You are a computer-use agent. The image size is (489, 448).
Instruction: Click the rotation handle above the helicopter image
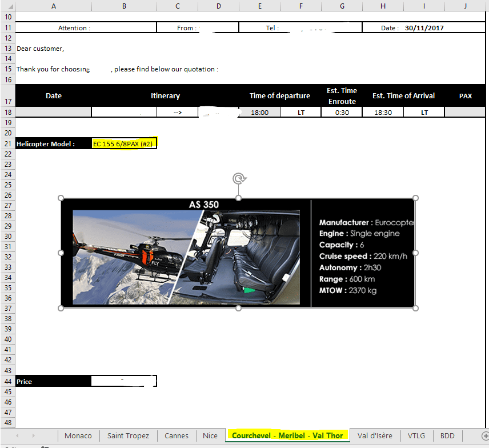[x=239, y=179]
